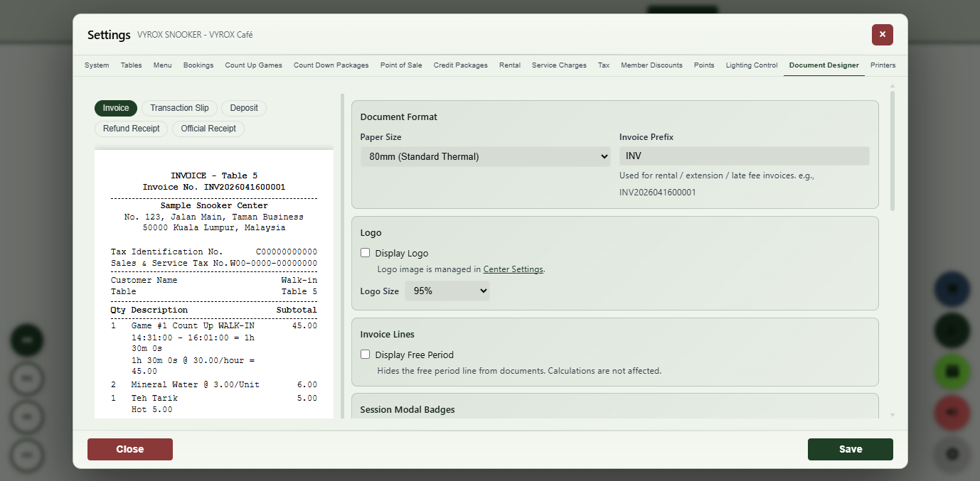Choose the Official Receipt document type
980x481 pixels.
208,129
